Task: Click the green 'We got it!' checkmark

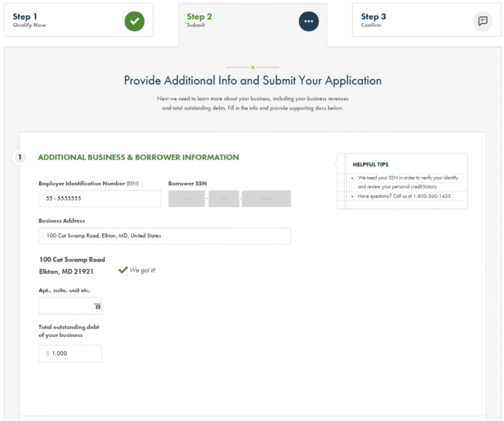Action: point(123,270)
